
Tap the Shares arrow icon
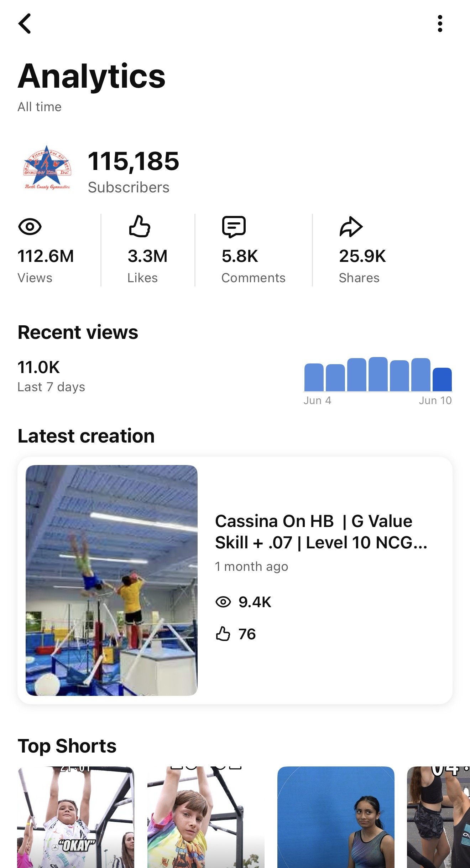coord(351,227)
